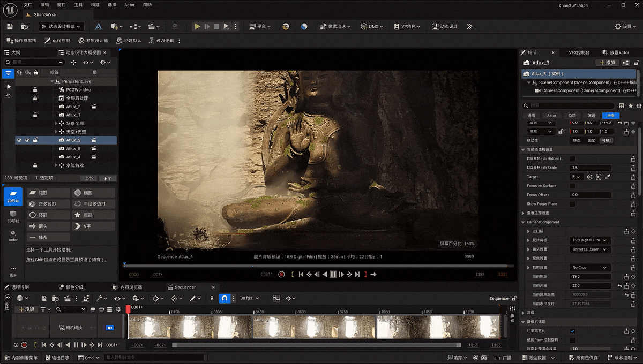Open the 30 fps frame rate dropdown
Viewport: 643px width, 364px height.
point(249,298)
